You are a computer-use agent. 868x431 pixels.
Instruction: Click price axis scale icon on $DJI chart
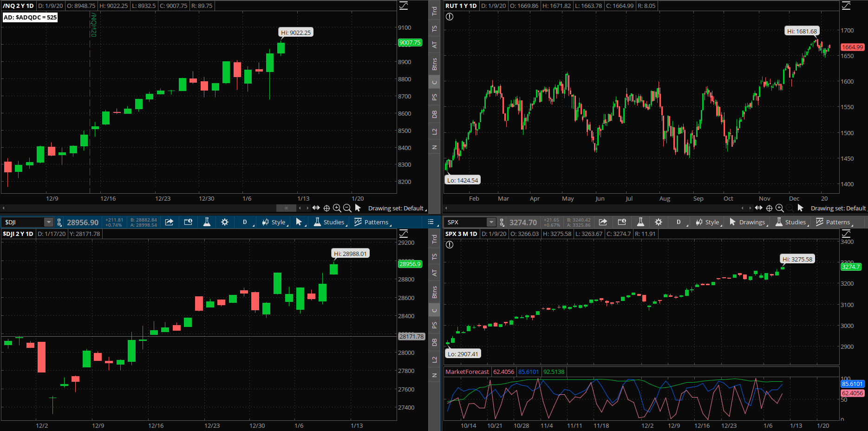pyautogui.click(x=404, y=234)
